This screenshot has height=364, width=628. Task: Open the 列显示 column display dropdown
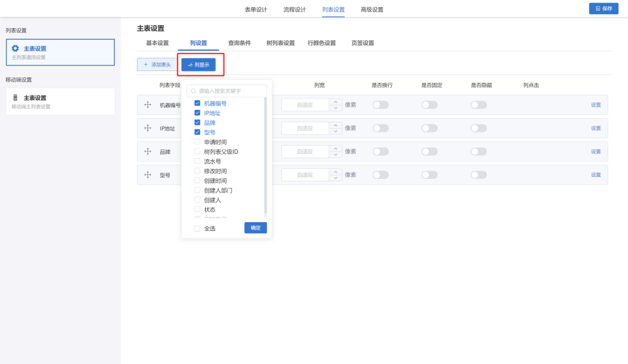198,64
